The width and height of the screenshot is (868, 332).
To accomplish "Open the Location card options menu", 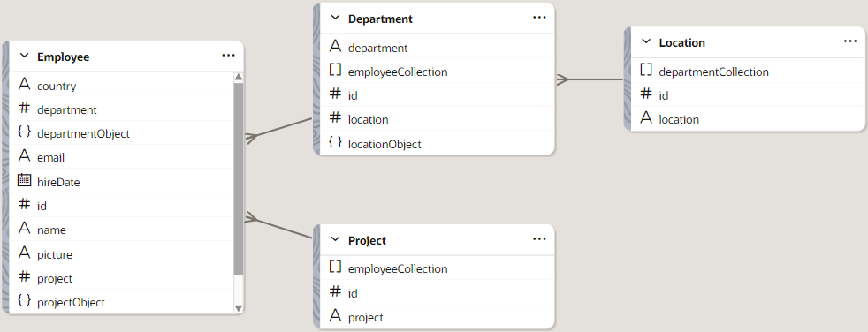I will (850, 41).
